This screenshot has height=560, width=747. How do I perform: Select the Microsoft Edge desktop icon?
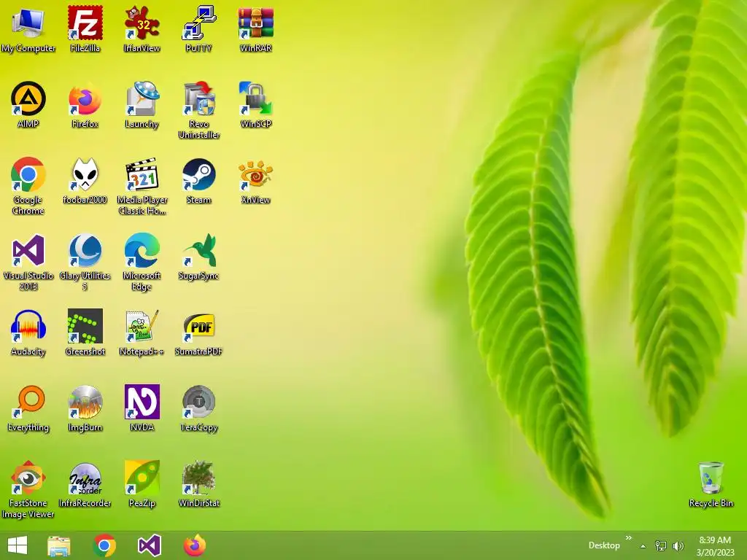point(142,262)
